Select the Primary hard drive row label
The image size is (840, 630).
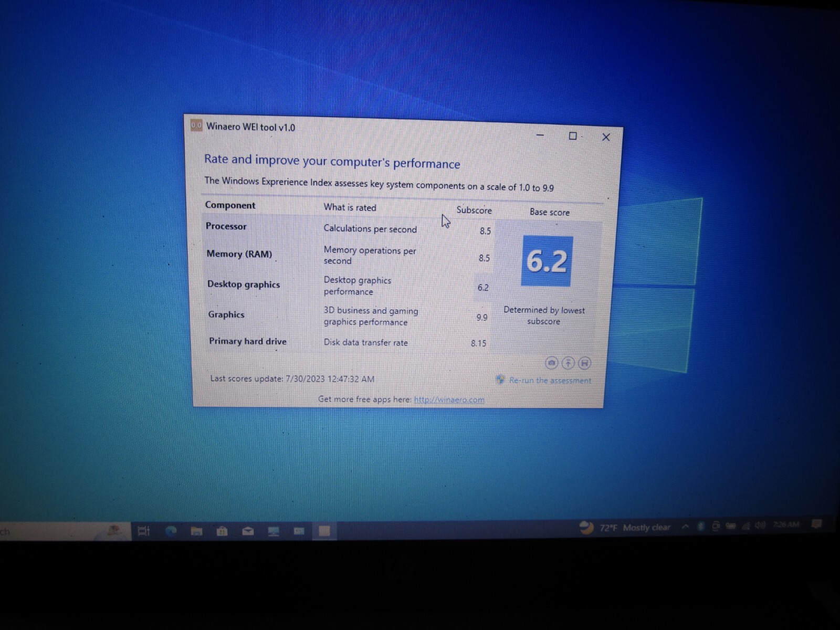pos(248,341)
